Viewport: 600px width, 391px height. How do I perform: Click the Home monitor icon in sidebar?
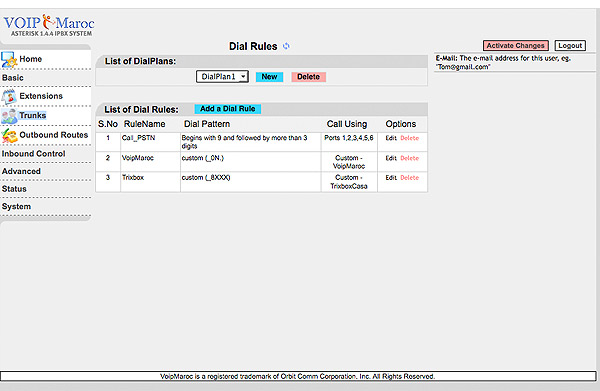pos(9,60)
